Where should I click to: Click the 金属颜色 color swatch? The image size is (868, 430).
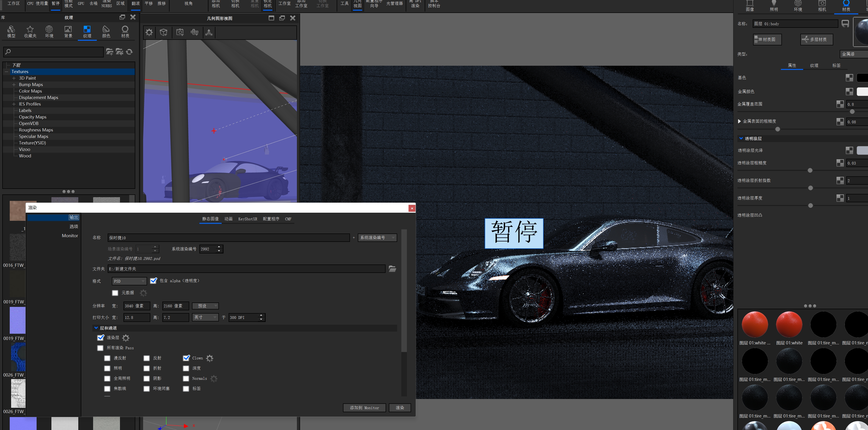tap(862, 91)
